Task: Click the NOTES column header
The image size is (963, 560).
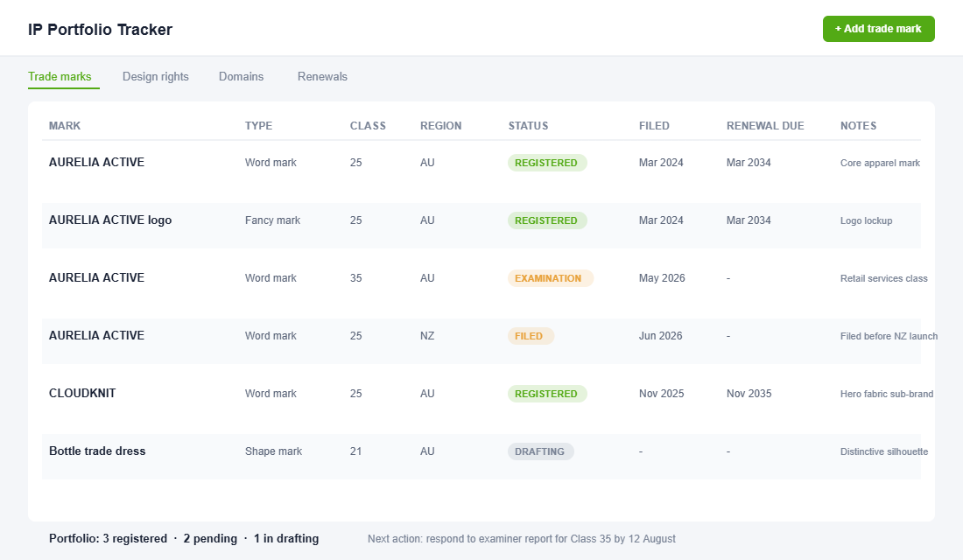Action: (858, 126)
